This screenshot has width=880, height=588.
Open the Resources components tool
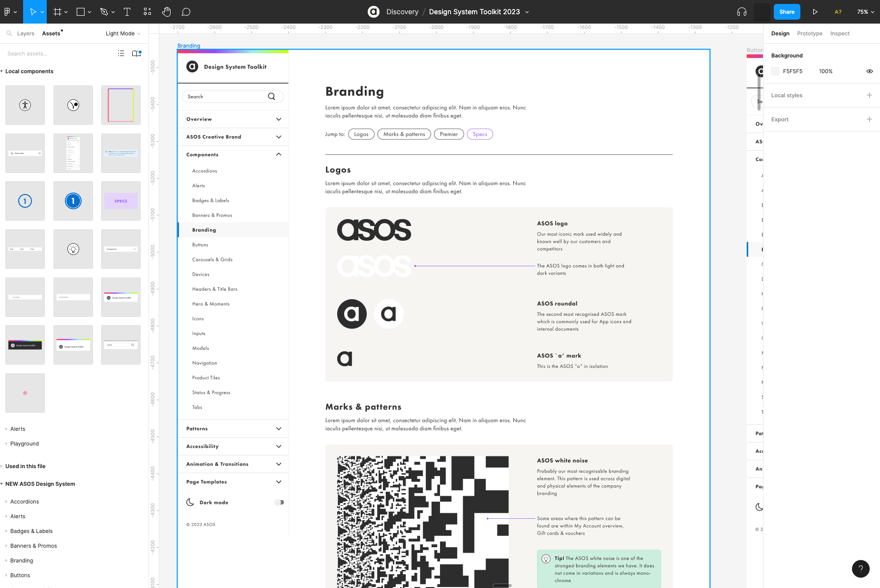147,12
